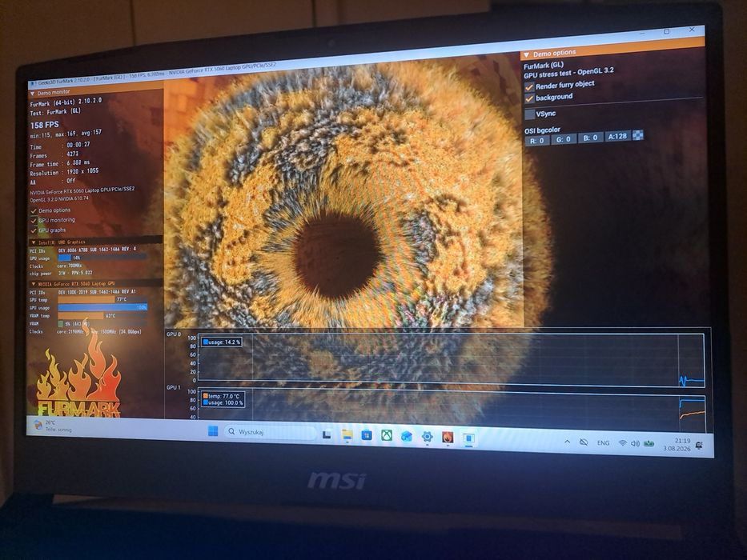
Task: Click the G: 0 color value field
Action: click(x=564, y=139)
